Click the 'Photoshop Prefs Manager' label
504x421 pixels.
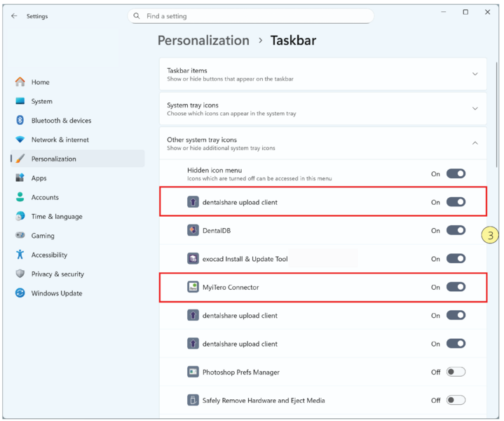tap(240, 372)
